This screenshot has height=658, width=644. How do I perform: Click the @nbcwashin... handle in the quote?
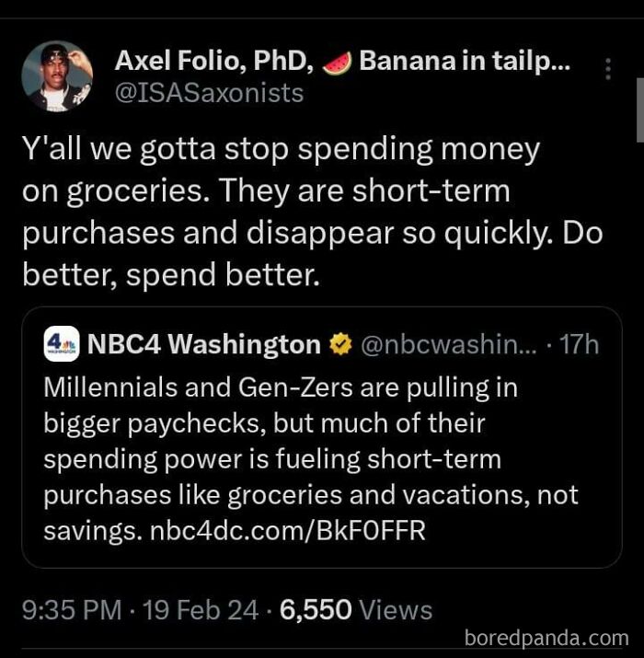point(438,344)
